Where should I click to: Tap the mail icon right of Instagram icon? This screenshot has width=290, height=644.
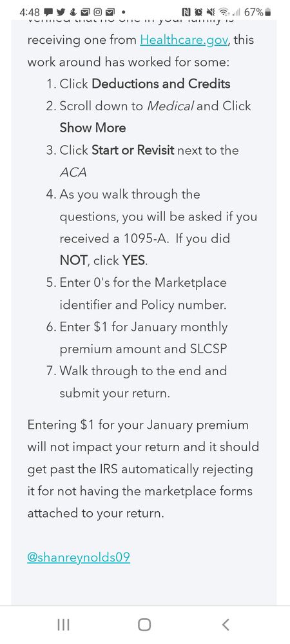tap(110, 12)
